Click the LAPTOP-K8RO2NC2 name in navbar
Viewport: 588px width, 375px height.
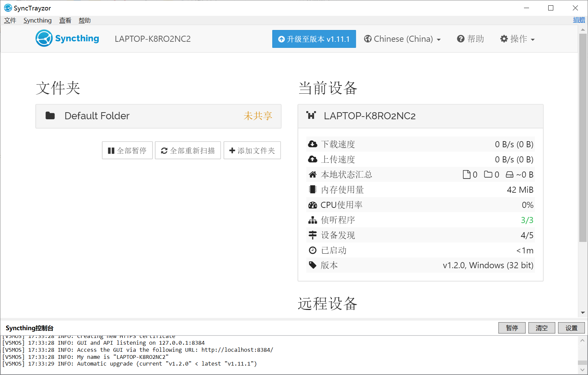click(x=153, y=39)
